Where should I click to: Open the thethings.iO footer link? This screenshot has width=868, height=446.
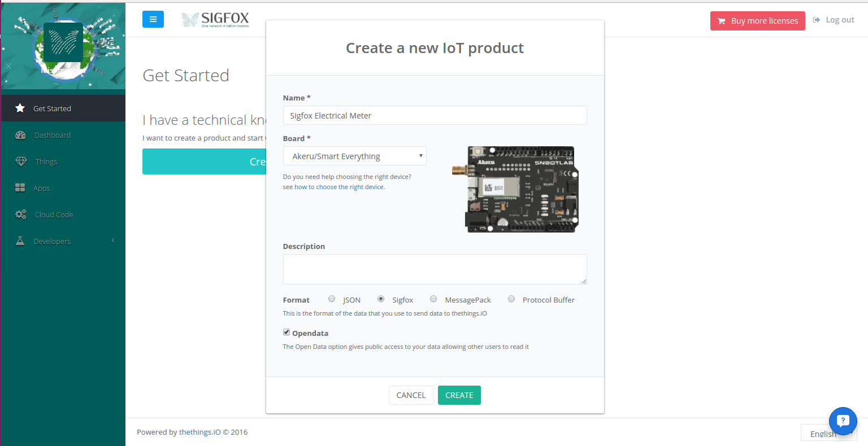point(200,432)
